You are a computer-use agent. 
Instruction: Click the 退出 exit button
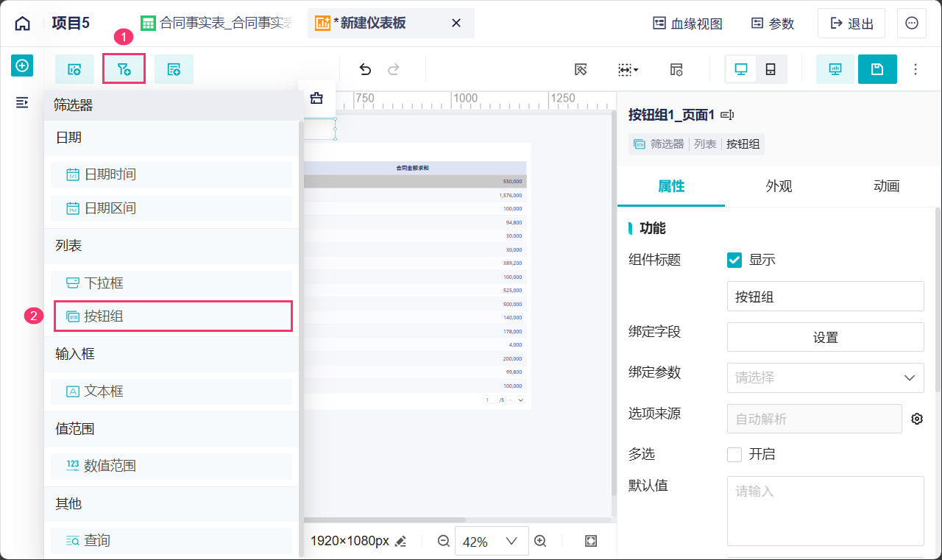click(851, 24)
